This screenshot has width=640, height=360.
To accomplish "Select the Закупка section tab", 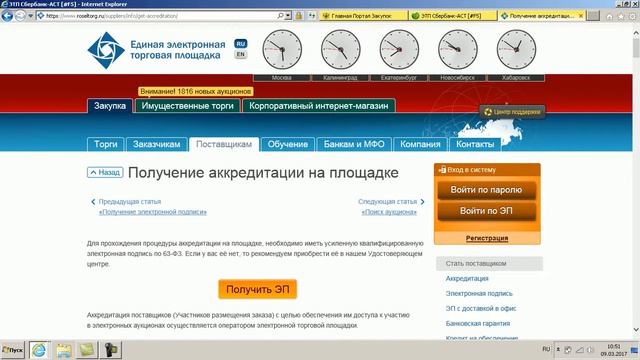I will click(x=110, y=106).
